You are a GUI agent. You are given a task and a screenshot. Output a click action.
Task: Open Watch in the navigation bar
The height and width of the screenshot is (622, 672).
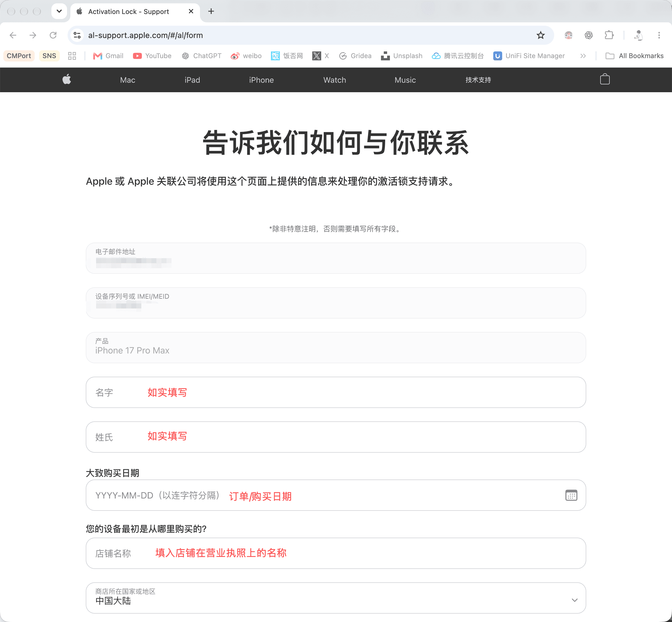(x=335, y=80)
